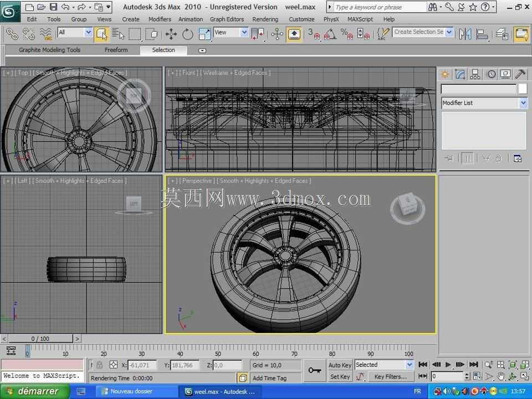Switch to the Selection ribbon tab
Viewport: 532px width, 399px height.
(x=163, y=50)
